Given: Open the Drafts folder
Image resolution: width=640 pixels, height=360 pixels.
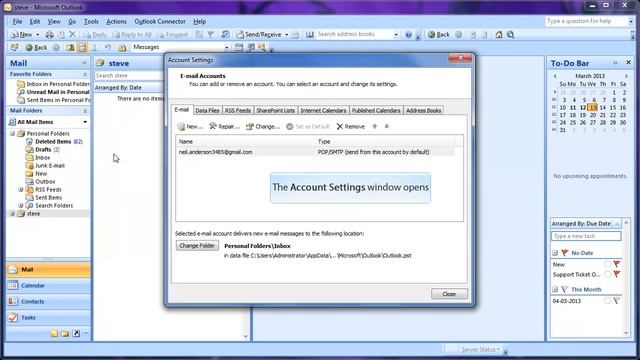Looking at the screenshot, I should (43, 150).
